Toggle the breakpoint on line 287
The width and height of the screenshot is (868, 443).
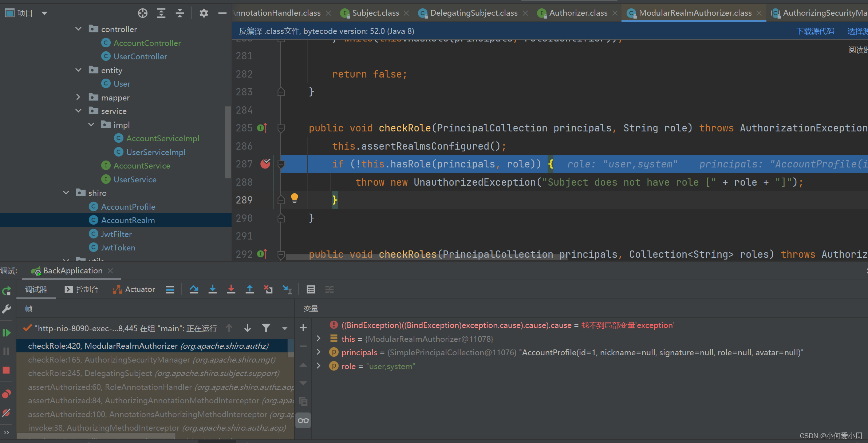pos(265,164)
